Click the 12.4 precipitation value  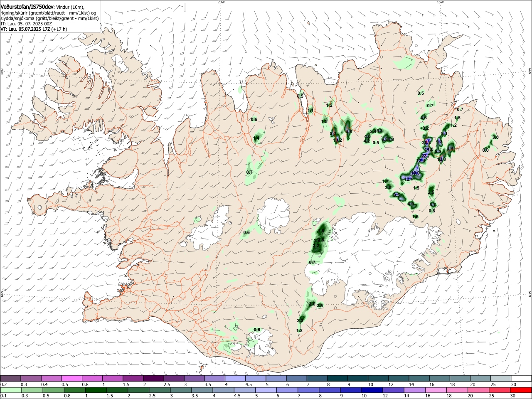point(421,160)
